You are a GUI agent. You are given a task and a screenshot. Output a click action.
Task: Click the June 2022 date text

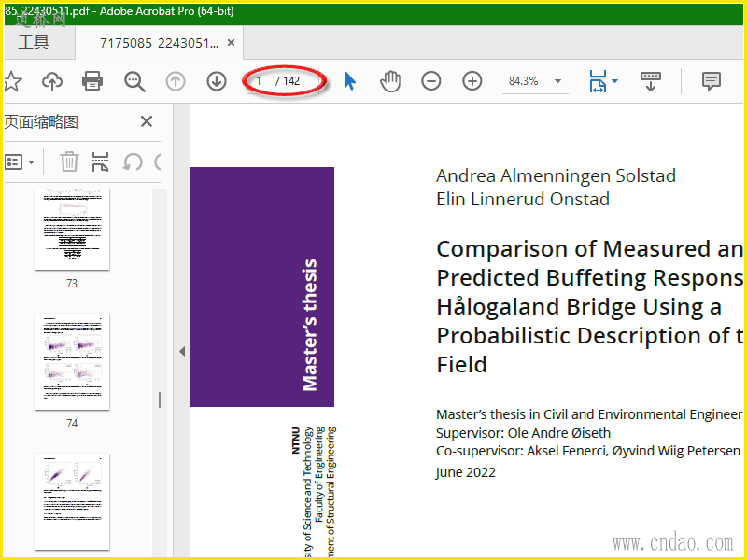tap(465, 472)
